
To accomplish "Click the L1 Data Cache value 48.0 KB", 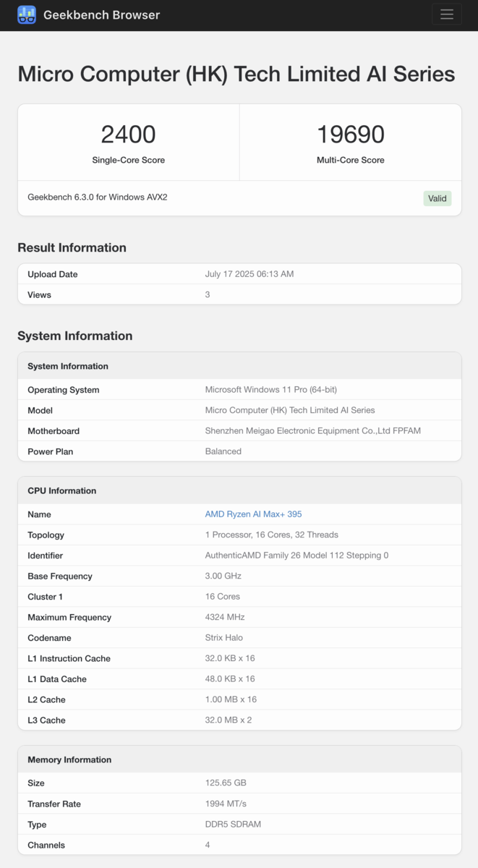I will pyautogui.click(x=230, y=678).
